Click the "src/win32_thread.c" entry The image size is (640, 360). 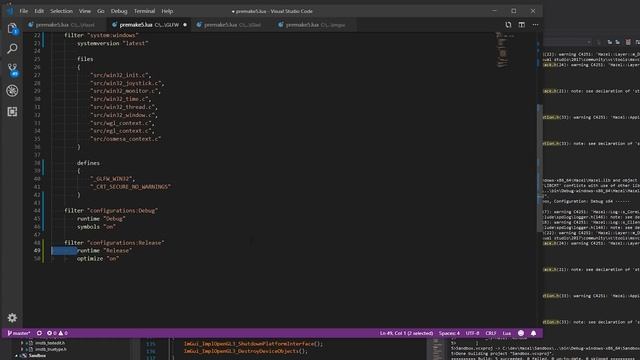[x=124, y=107]
